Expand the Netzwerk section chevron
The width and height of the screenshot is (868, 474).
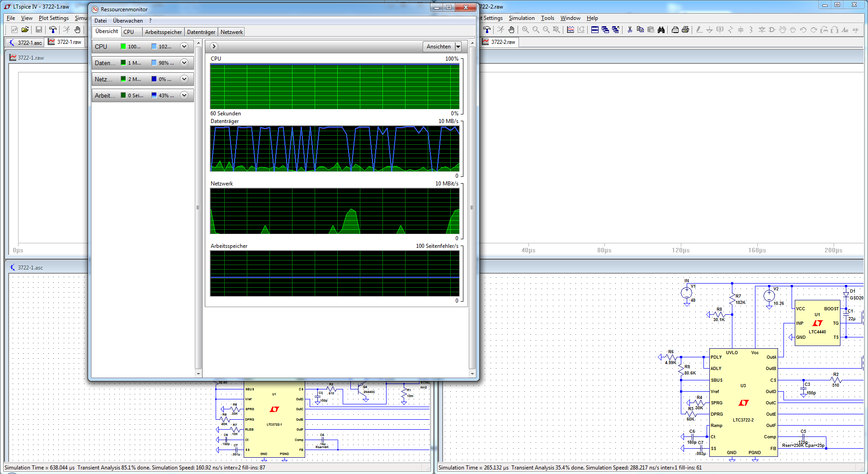184,79
